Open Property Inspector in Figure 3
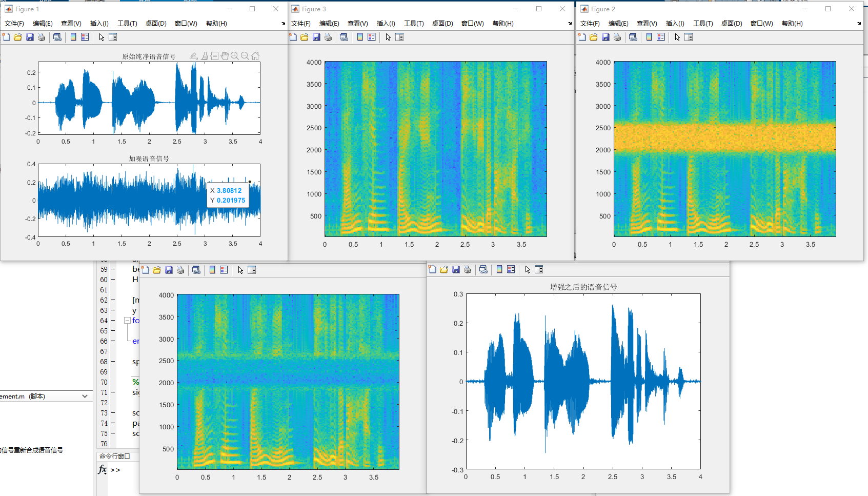Screen dimensions: 868x496 [399, 37]
